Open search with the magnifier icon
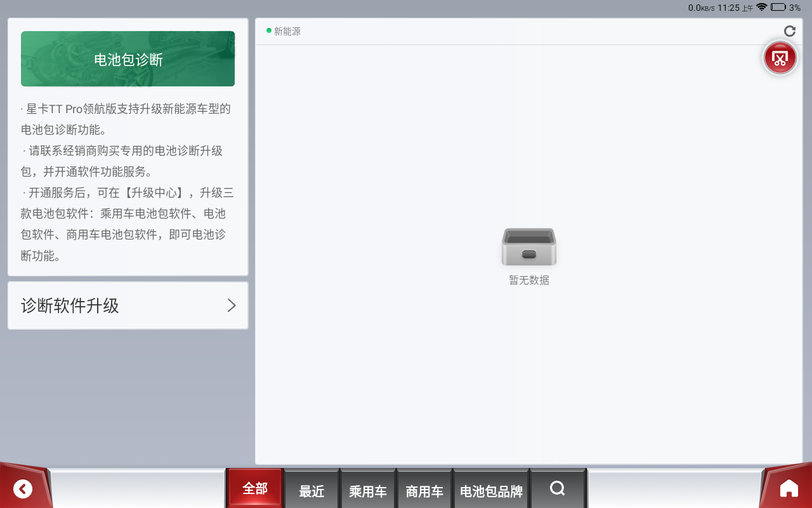The width and height of the screenshot is (812, 508). tap(557, 488)
